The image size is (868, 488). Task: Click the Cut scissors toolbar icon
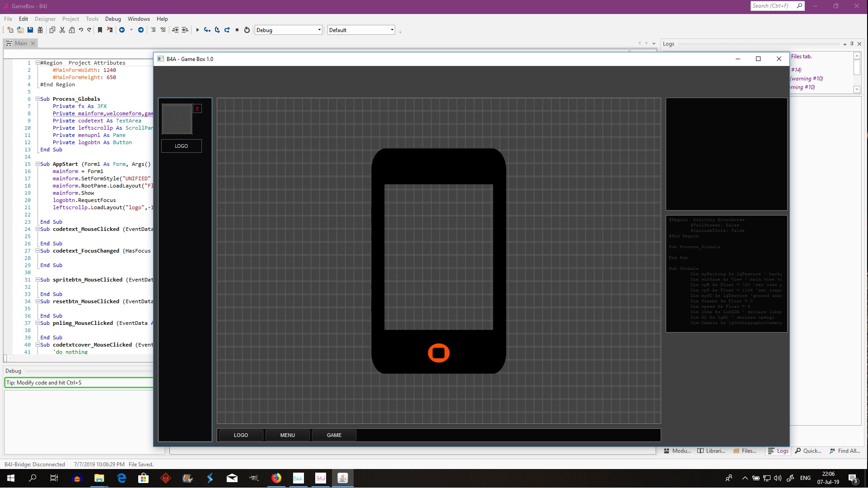(x=62, y=30)
